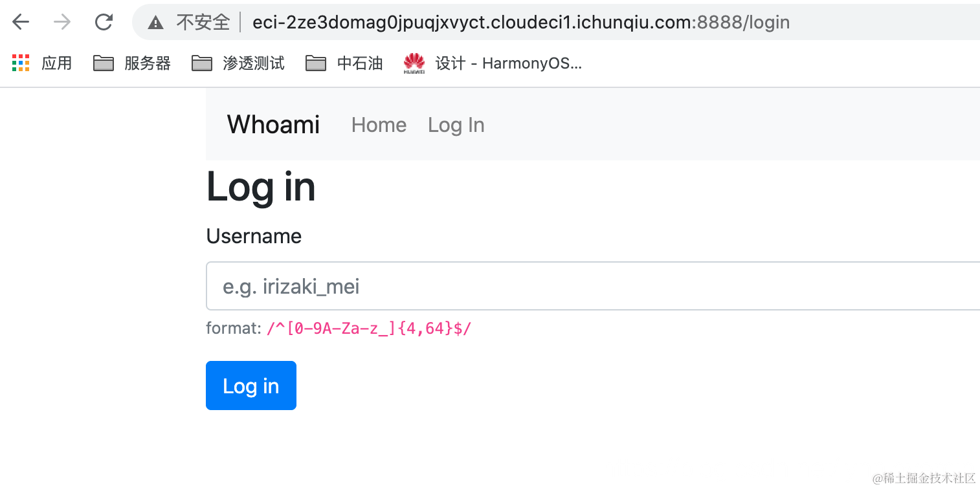Reload the page with the refresh icon
Screen dimensions: 980x489
104,23
